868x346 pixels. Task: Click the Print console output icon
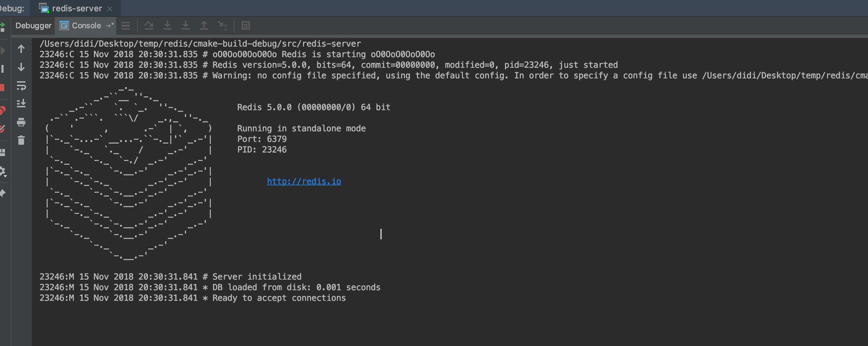pos(21,122)
